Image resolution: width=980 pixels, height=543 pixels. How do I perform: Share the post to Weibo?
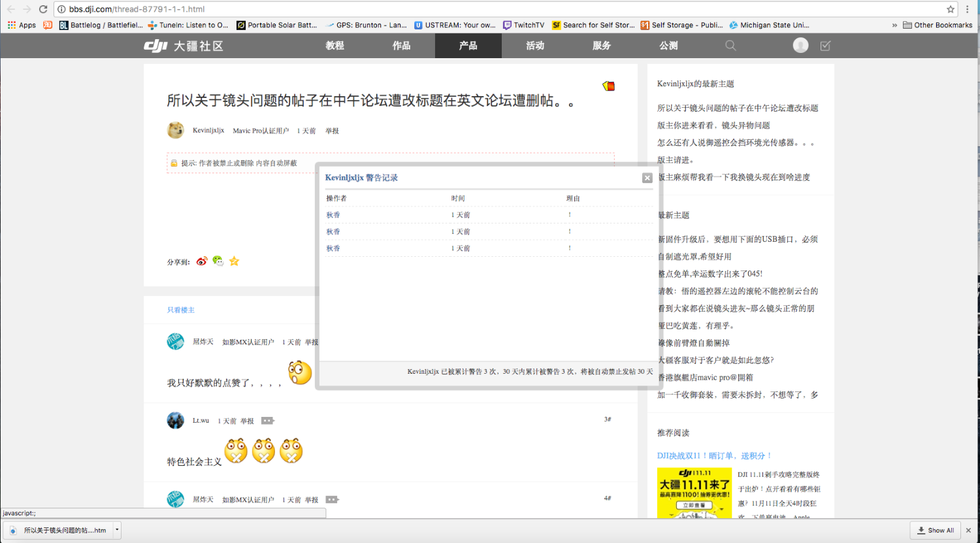point(202,261)
